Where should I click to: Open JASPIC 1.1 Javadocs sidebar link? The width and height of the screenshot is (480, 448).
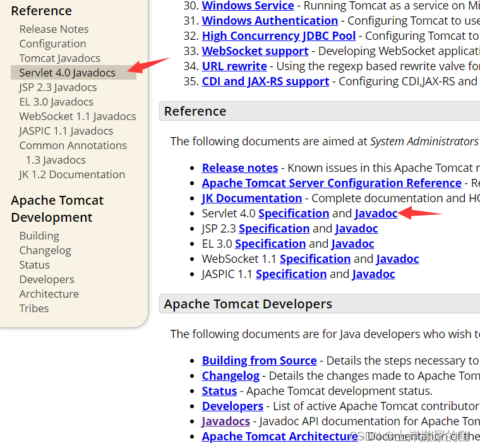pyautogui.click(x=66, y=131)
